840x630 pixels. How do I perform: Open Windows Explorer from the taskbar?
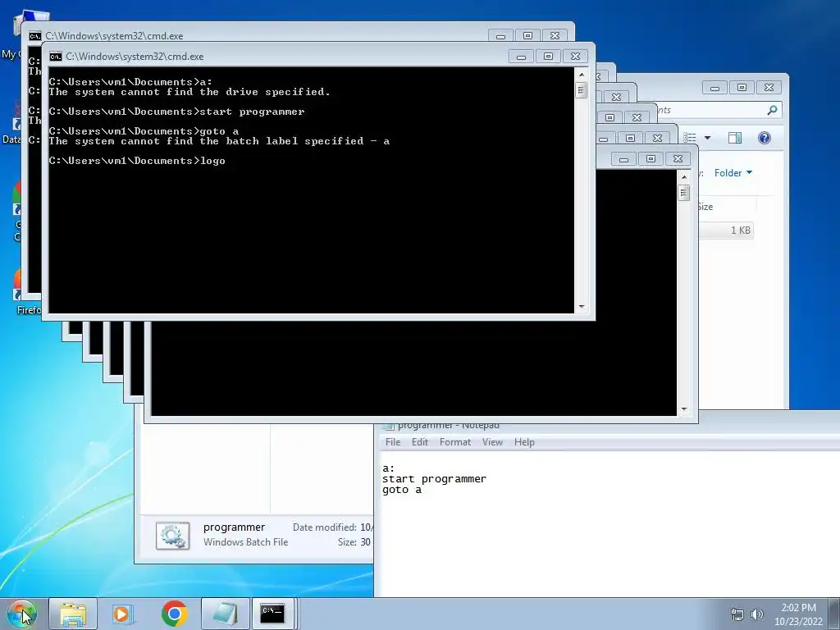pyautogui.click(x=73, y=614)
